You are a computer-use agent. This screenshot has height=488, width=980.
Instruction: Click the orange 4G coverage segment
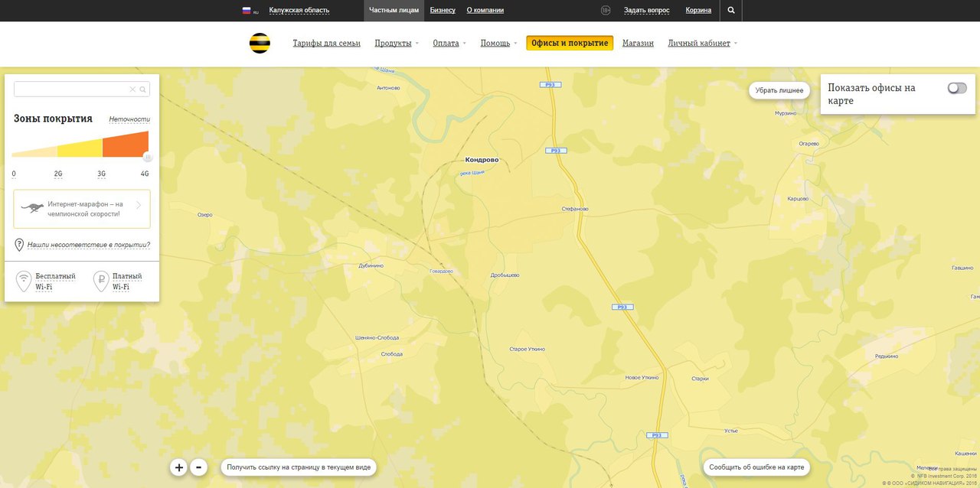tap(126, 145)
